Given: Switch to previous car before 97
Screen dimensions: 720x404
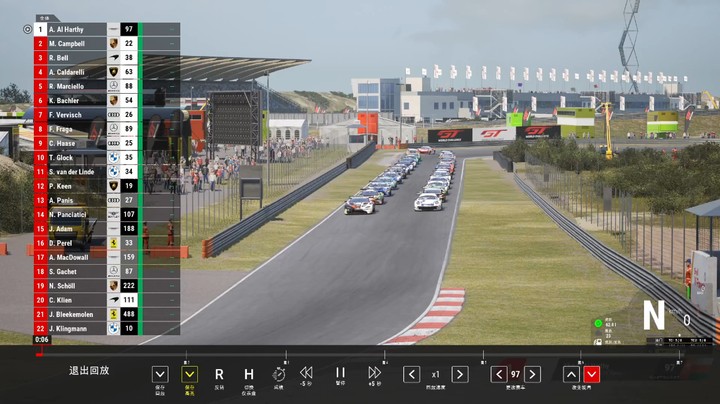Looking at the screenshot, I should coord(499,375).
